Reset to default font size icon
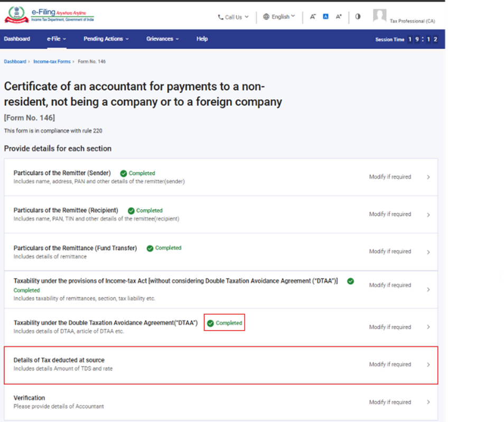Viewport: 504px width, 422px height. point(326,17)
